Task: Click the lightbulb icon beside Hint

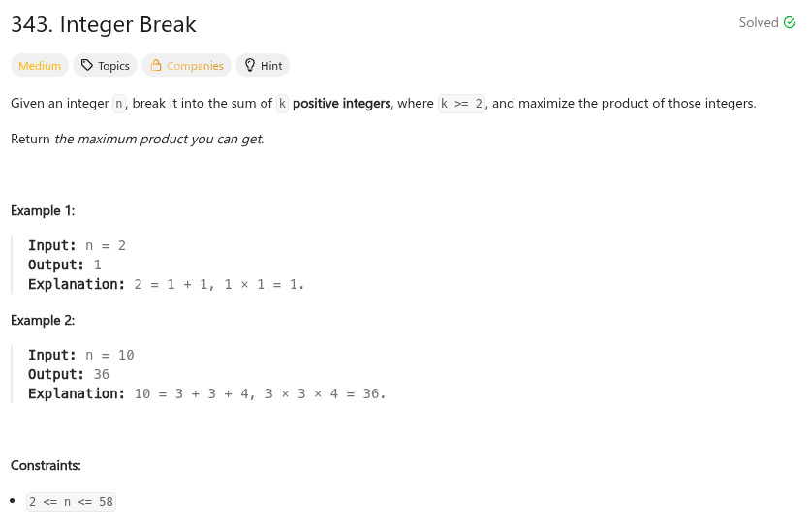Action: tap(249, 66)
